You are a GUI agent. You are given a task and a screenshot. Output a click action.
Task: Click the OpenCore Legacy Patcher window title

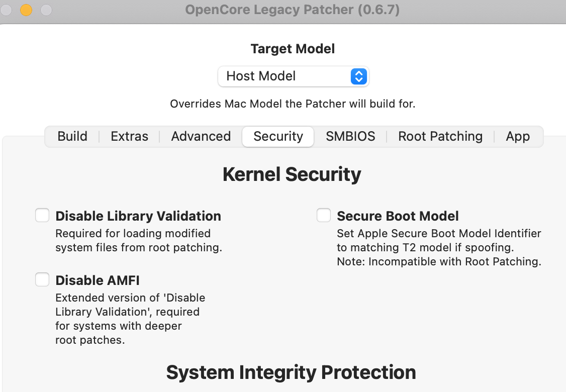pyautogui.click(x=292, y=10)
